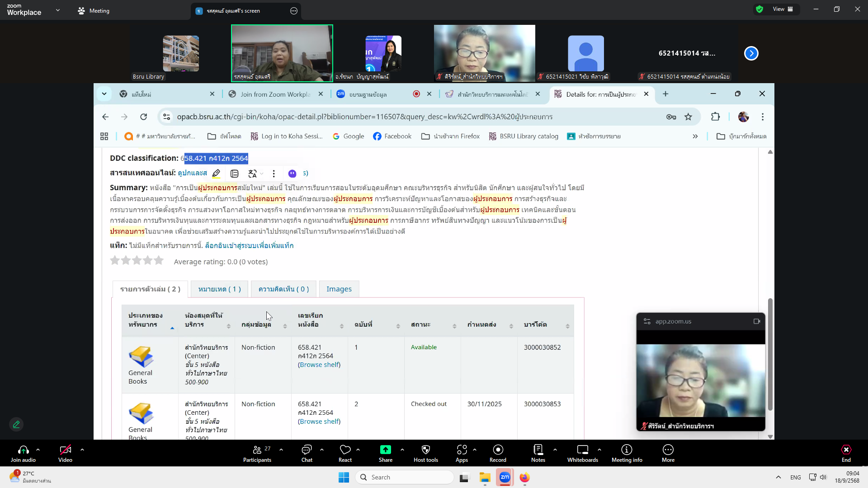Open BSRU Library catalog bookmark
Image resolution: width=868 pixels, height=488 pixels.
524,136
